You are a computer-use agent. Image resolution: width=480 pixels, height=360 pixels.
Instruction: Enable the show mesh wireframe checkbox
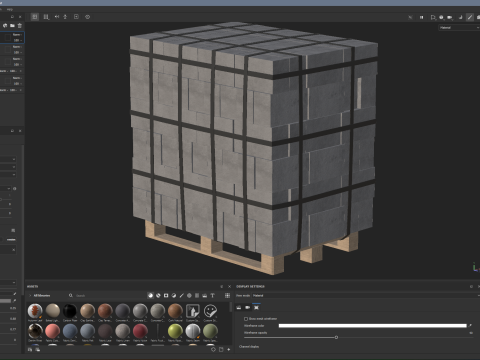[246, 319]
